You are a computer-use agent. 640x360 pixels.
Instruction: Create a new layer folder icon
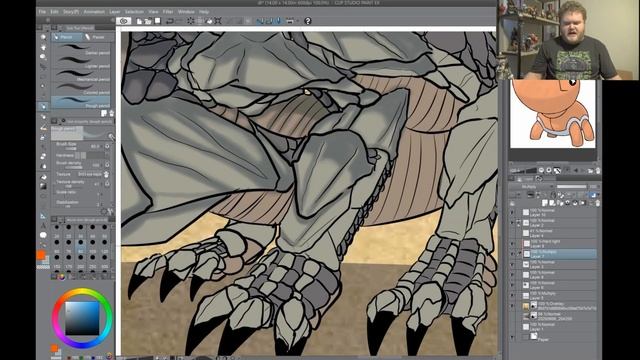coord(560,203)
